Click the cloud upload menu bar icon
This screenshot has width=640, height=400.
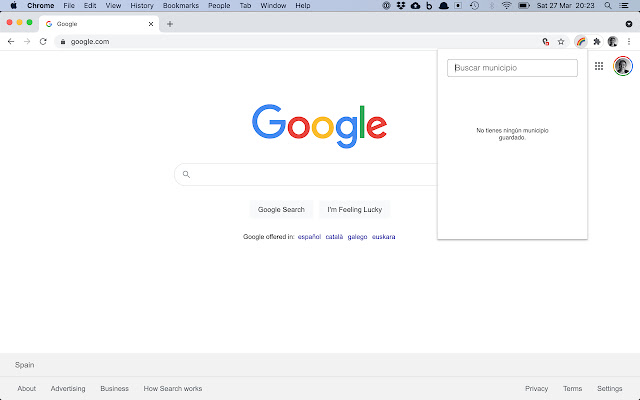pyautogui.click(x=416, y=6)
